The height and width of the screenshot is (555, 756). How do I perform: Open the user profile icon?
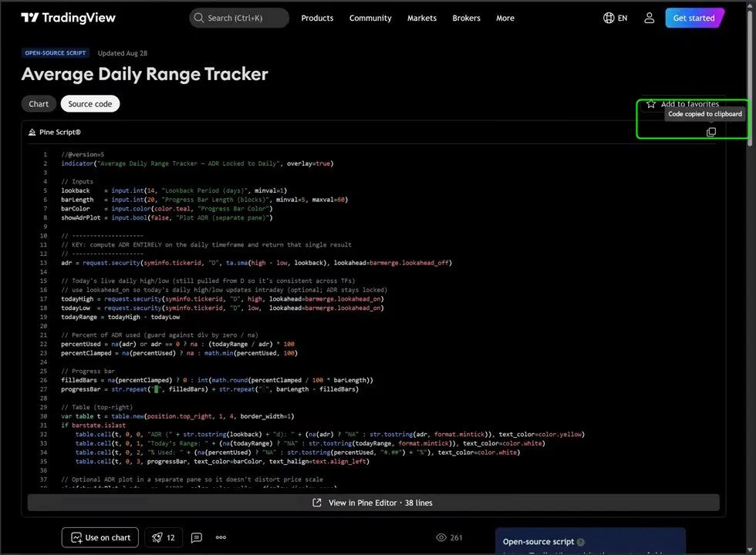click(x=649, y=18)
